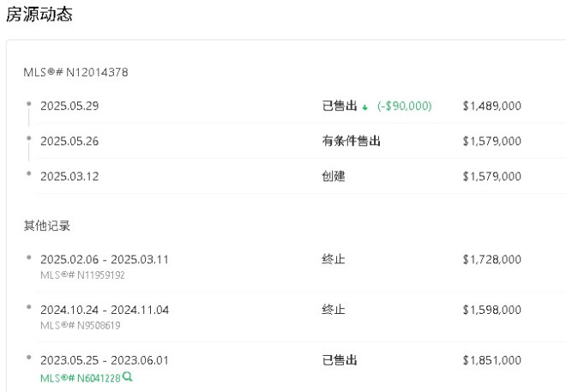Click MLS®# N9508619 record number
Viewport: 566px width, 392px height.
81,326
